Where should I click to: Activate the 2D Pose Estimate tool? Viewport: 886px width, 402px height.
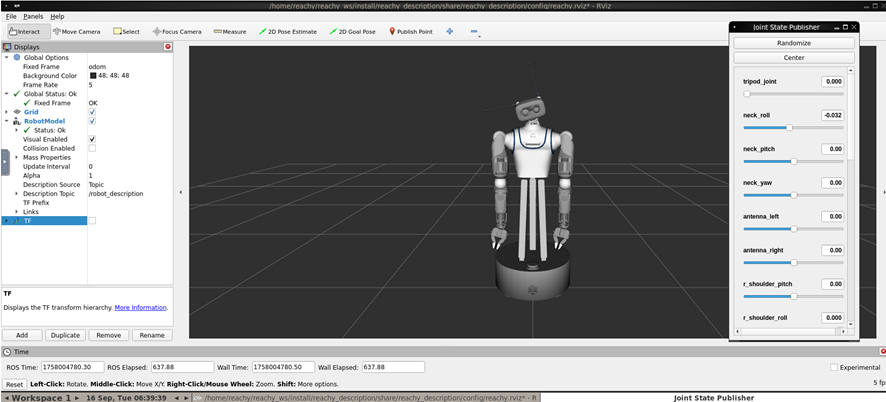click(x=287, y=31)
